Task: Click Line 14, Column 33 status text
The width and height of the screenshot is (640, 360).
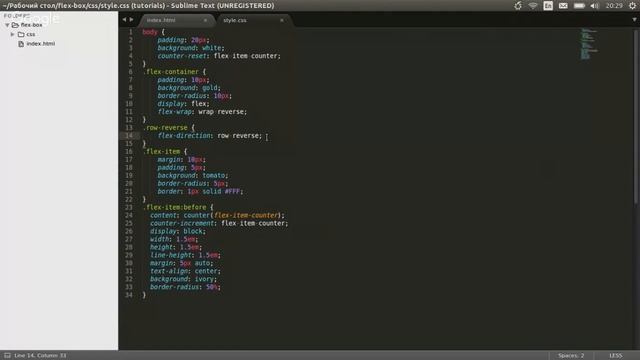Action: click(40, 356)
